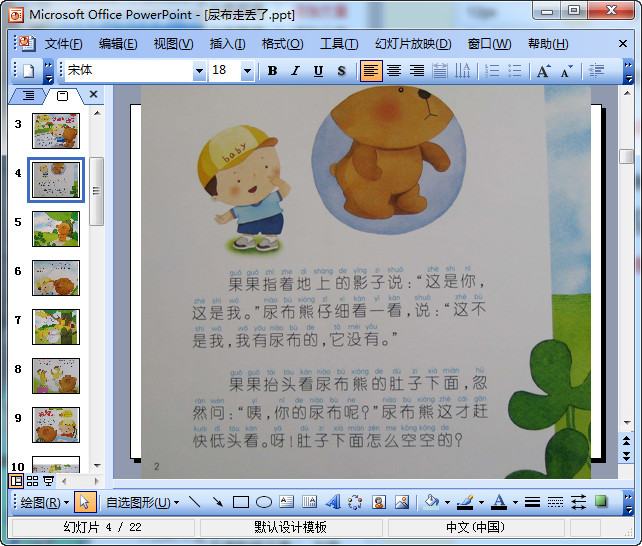Screen dimensions: 642x546
Task: Start slide show from current slide icon
Action: click(48, 481)
